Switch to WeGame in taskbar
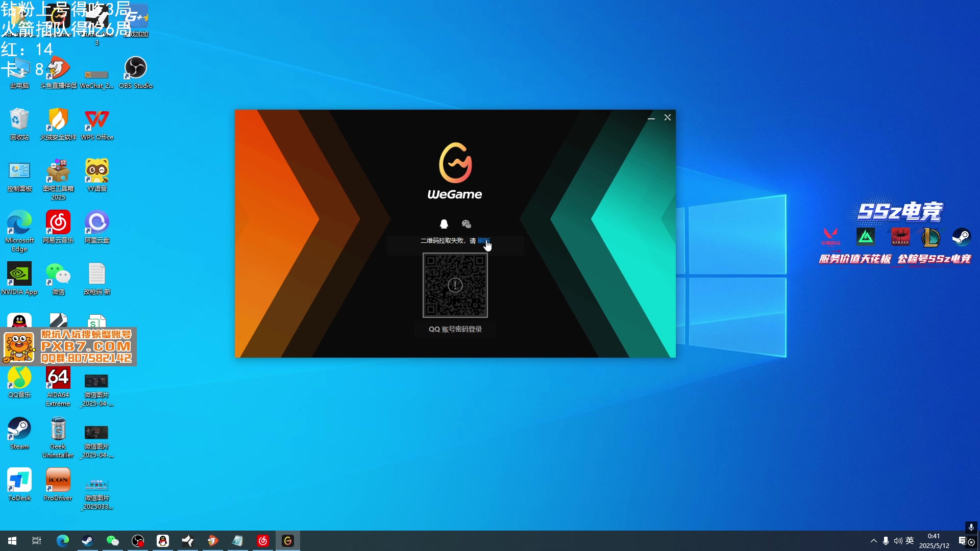 (x=288, y=541)
